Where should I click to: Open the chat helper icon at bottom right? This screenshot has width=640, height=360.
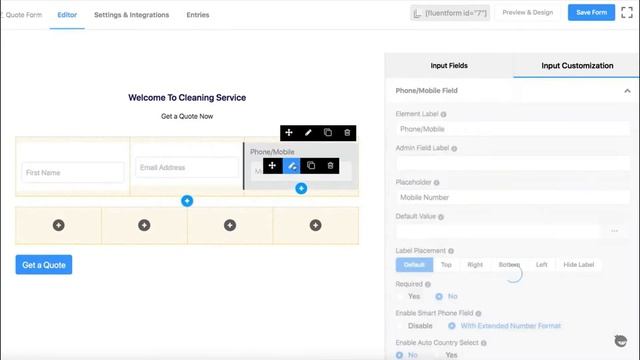620,340
